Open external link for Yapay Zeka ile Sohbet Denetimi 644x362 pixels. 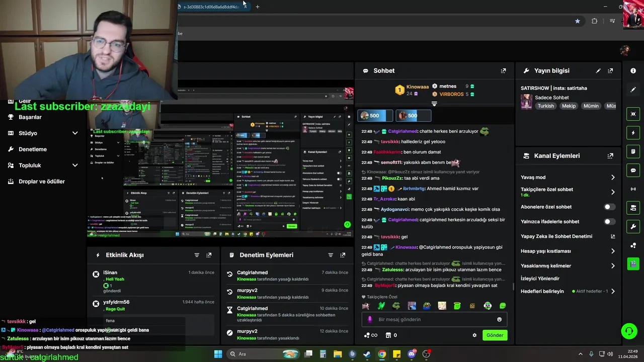pos(613,236)
